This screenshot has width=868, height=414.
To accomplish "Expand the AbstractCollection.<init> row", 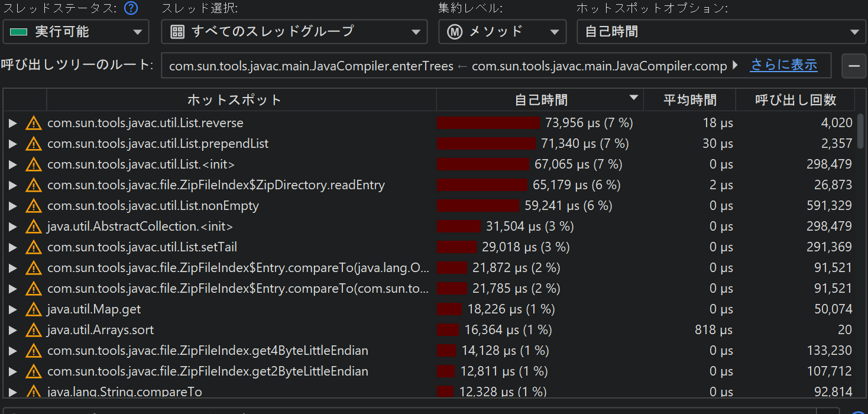I will coord(12,227).
